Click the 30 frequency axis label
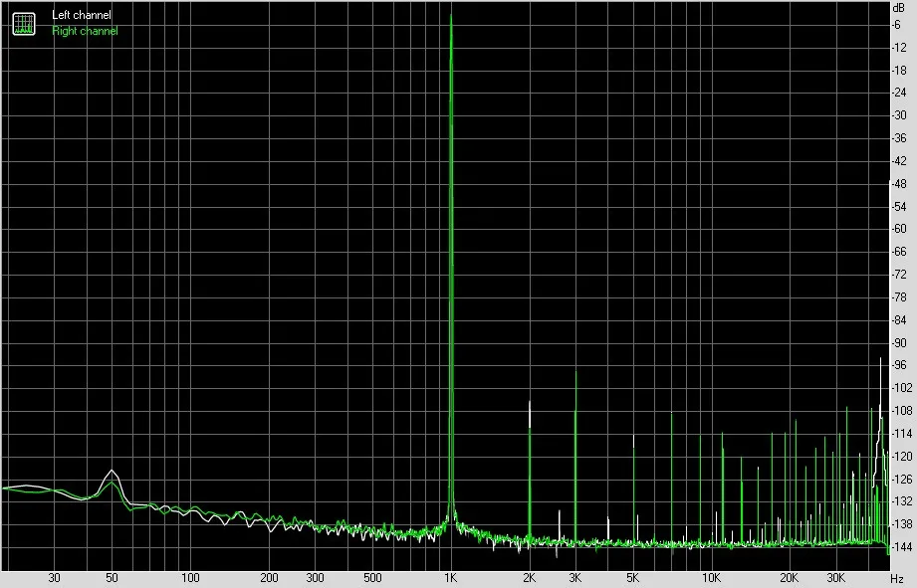Image resolution: width=917 pixels, height=588 pixels. coord(54,578)
